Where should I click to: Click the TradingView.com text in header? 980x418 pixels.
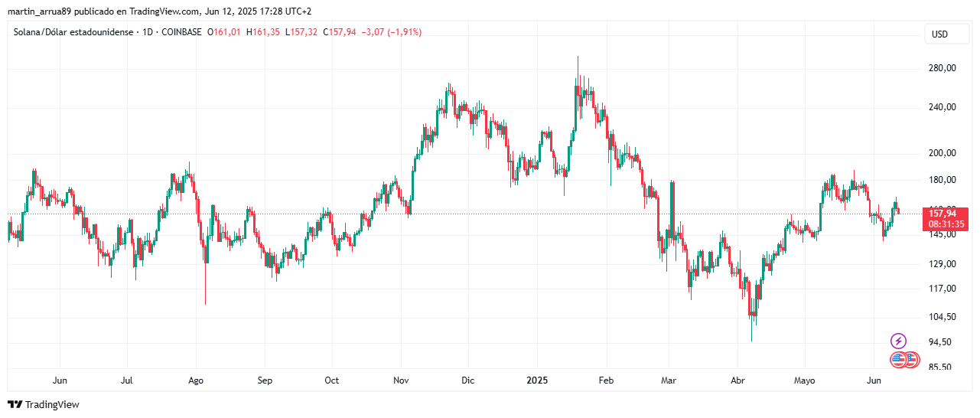click(168, 11)
